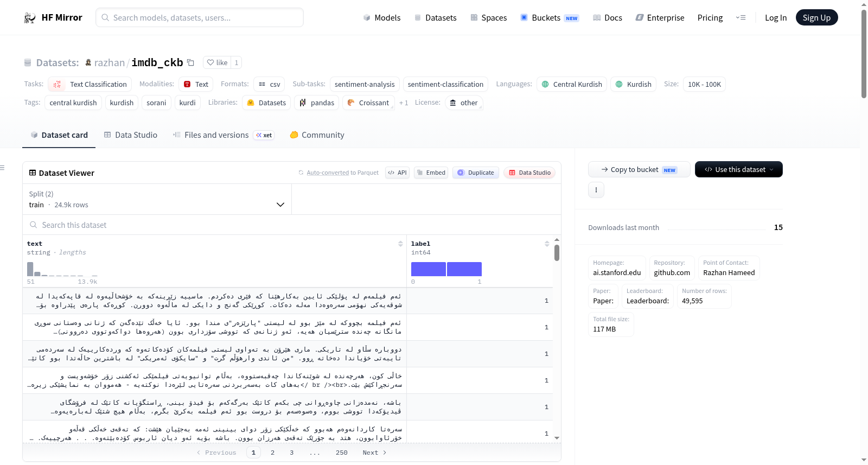Duplicate the dataset viewer
The image size is (868, 465).
point(476,173)
